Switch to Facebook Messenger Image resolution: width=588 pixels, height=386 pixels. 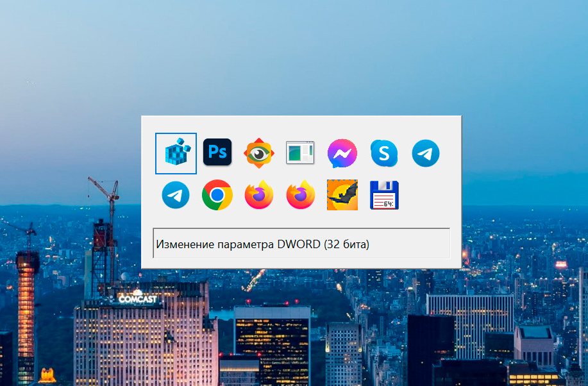point(342,153)
